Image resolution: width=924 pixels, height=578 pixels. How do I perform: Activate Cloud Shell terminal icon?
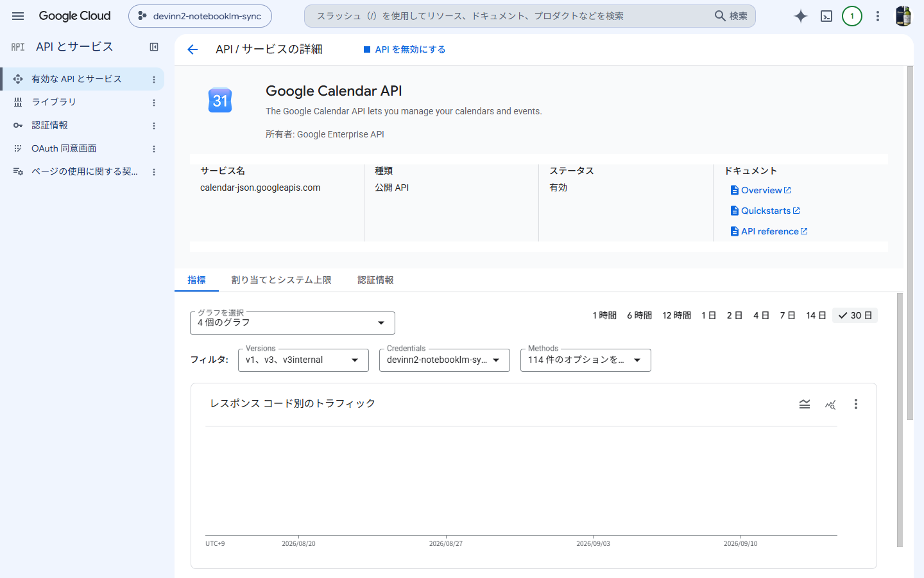coord(826,16)
